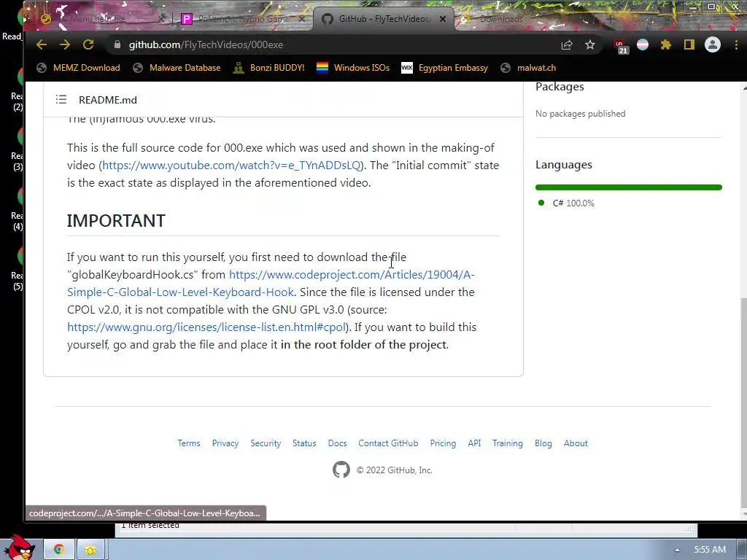
Task: Open the Malware Database bookmark
Action: (177, 68)
